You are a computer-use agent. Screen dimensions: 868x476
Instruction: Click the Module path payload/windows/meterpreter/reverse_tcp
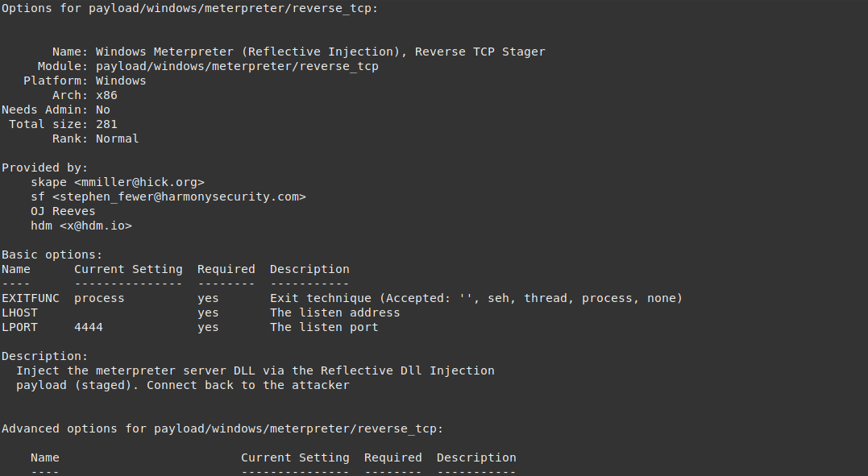pos(237,66)
